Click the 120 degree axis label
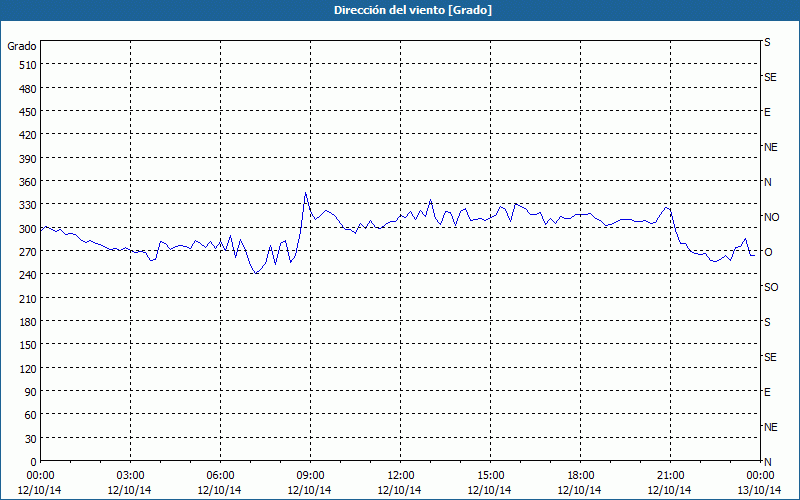The height and width of the screenshot is (500, 800). 28,369
